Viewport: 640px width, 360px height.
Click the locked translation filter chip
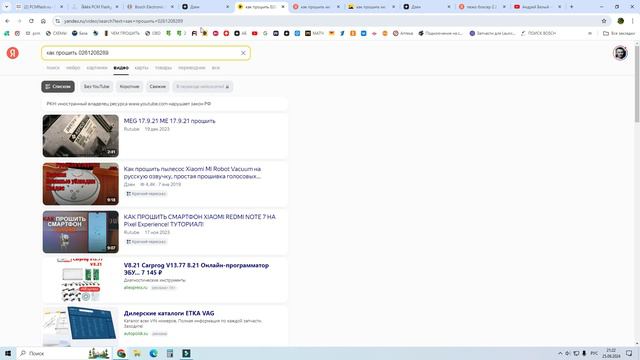202,87
